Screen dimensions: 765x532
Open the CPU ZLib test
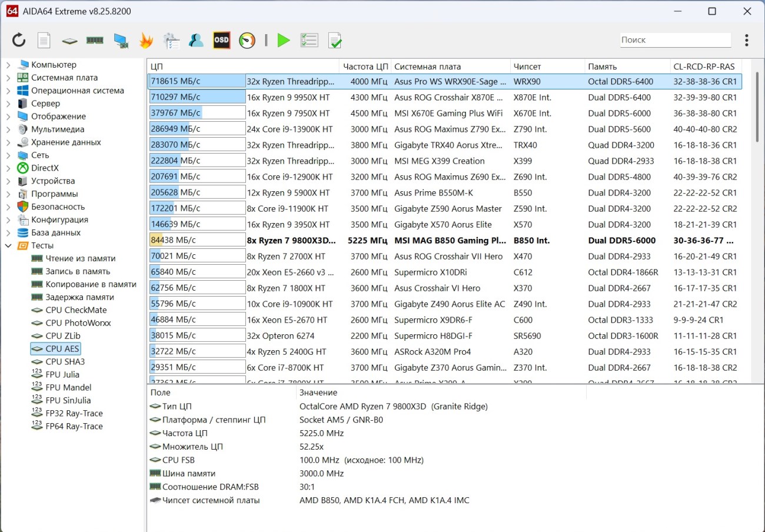pyautogui.click(x=62, y=336)
